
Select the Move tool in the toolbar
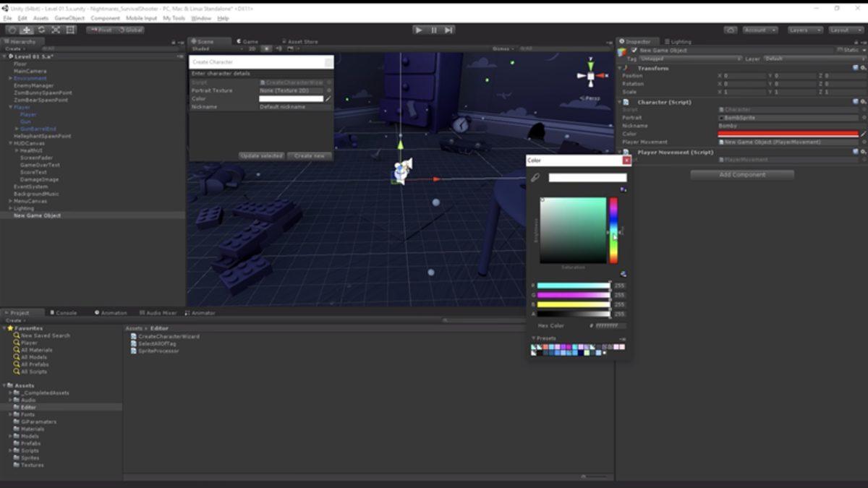click(27, 30)
